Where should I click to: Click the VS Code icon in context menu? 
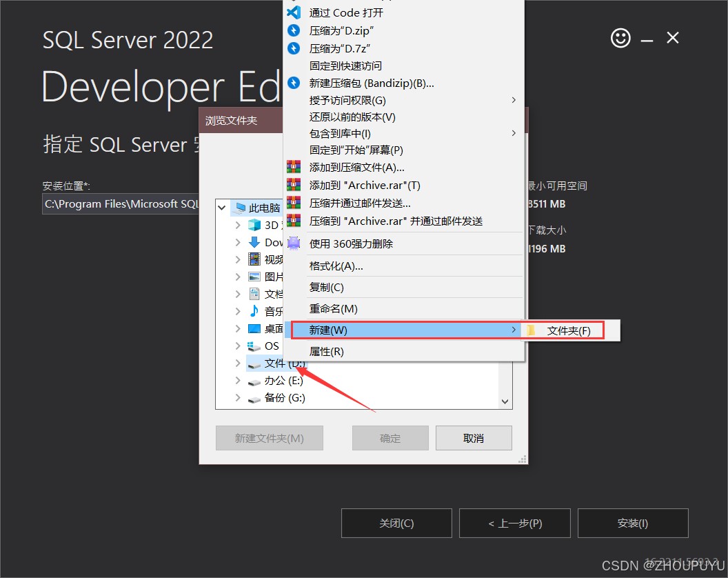294,12
